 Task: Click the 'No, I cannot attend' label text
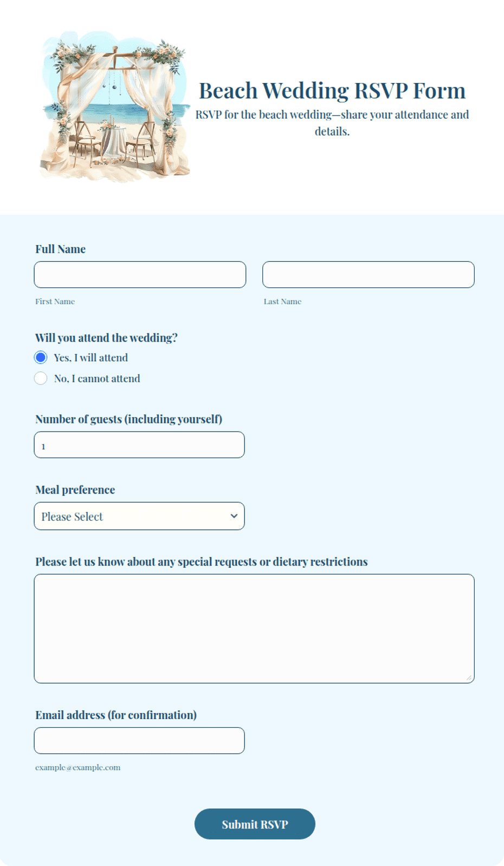pos(97,379)
